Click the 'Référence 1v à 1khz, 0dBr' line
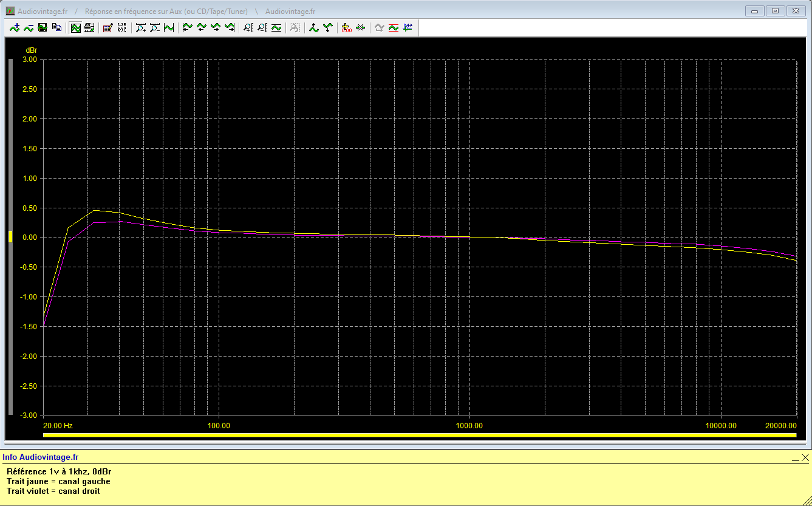 pyautogui.click(x=59, y=471)
